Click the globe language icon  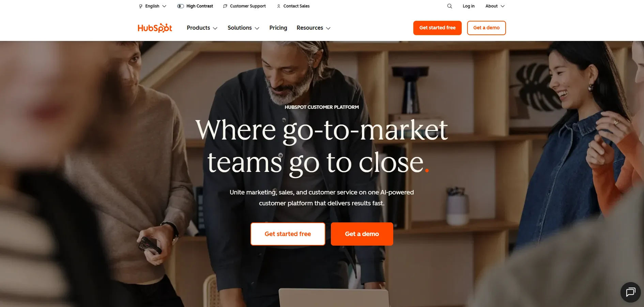point(140,6)
